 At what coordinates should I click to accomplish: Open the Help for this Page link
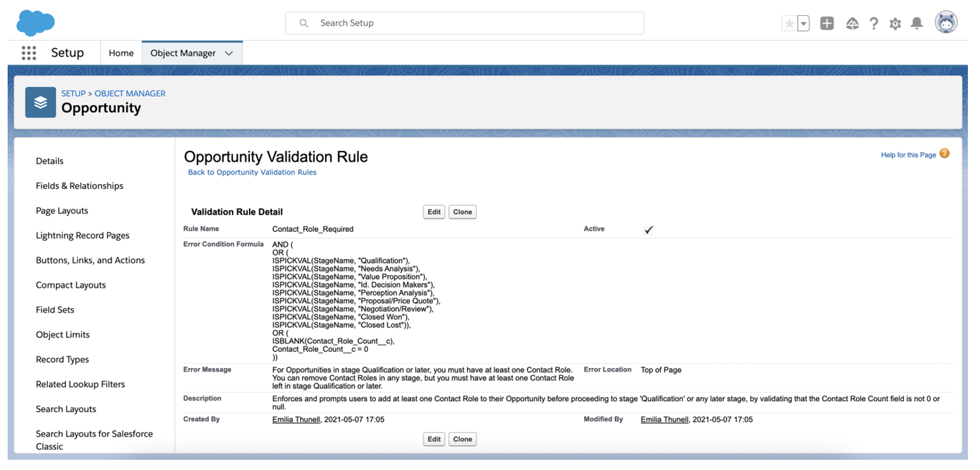(908, 155)
